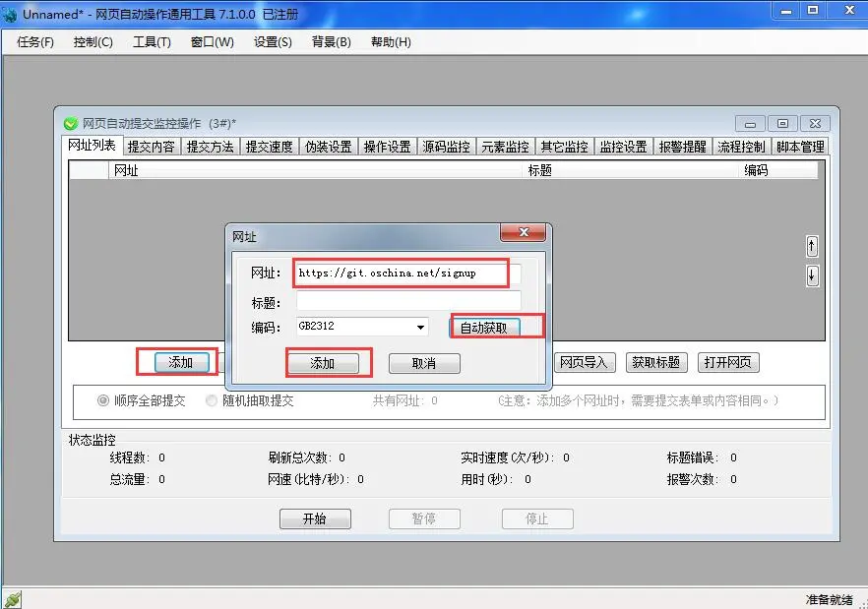This screenshot has height=609, width=868.
Task: Open the 帮助(H) menu
Action: point(391,42)
